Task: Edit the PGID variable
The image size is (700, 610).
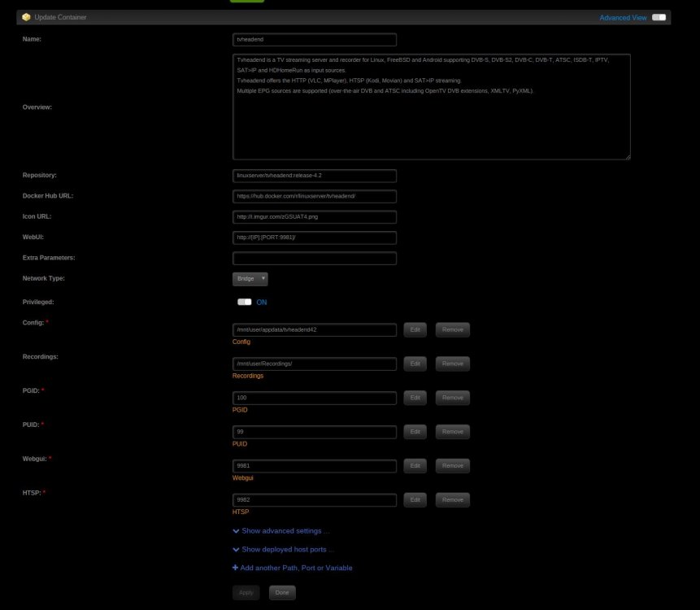Action: pyautogui.click(x=415, y=398)
